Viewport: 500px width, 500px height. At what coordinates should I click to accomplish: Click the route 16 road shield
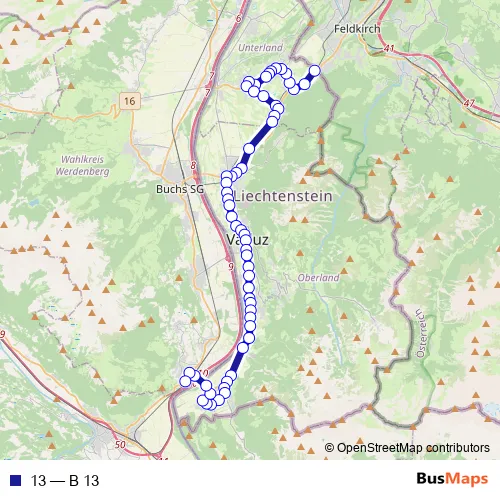[130, 101]
